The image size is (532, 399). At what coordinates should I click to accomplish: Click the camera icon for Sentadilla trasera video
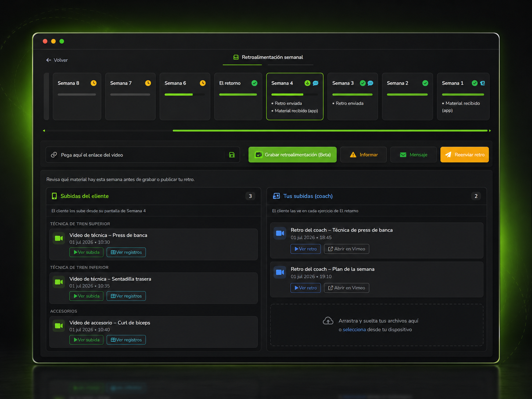(59, 282)
